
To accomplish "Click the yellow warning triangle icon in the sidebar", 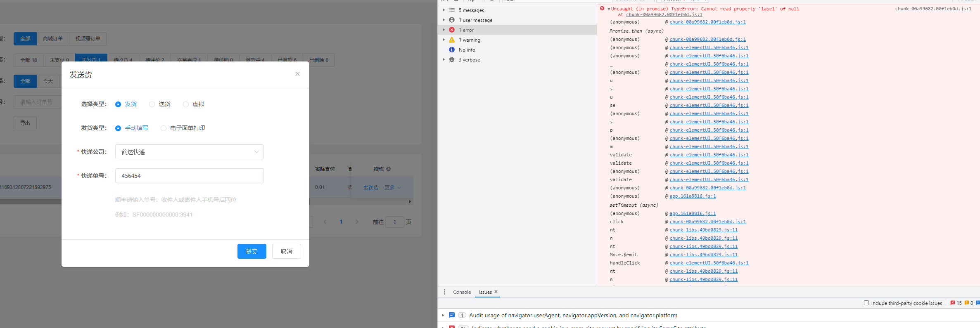I will [x=452, y=40].
